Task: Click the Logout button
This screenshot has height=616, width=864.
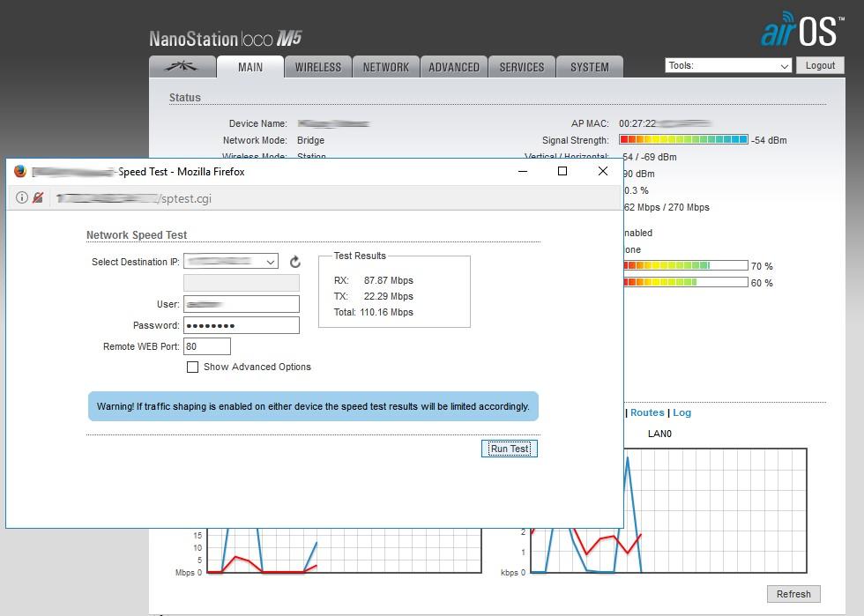Action: (820, 65)
